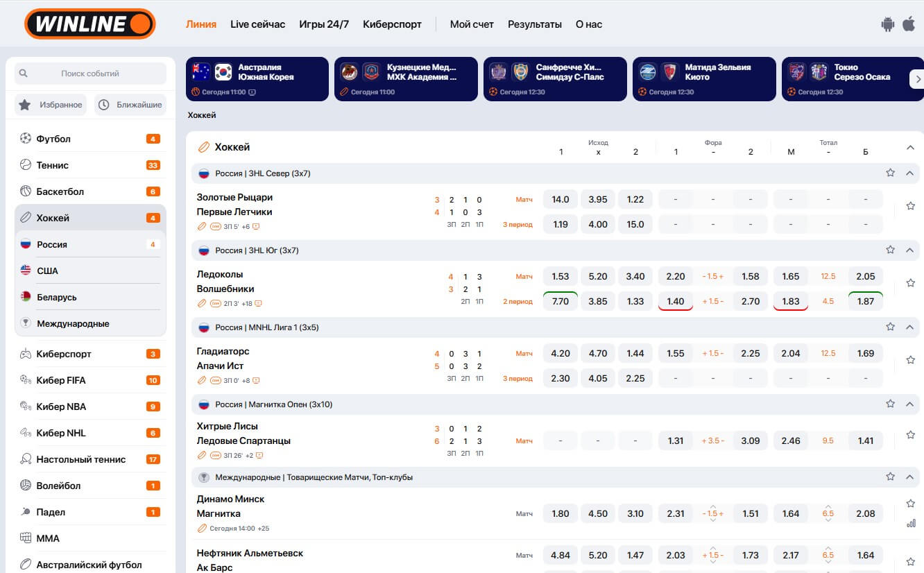Collapse the ЗHL Север league group
The width and height of the screenshot is (924, 573).
pyautogui.click(x=911, y=173)
